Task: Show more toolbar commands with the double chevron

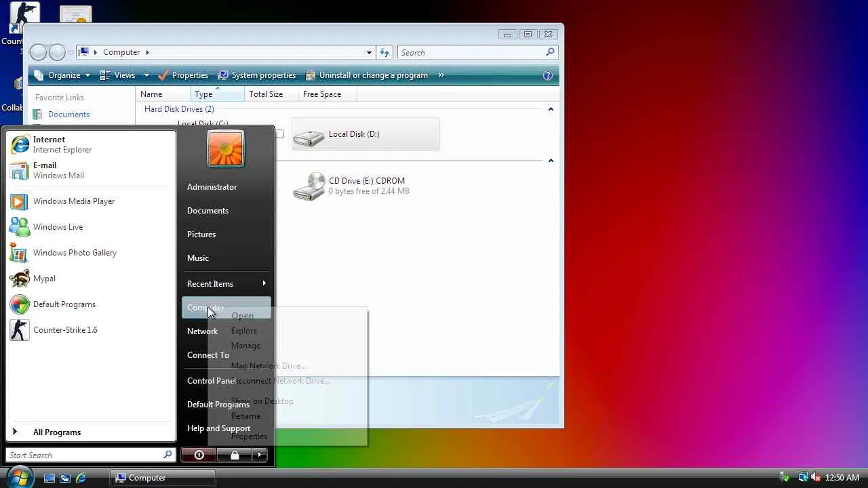Action: pyautogui.click(x=441, y=75)
